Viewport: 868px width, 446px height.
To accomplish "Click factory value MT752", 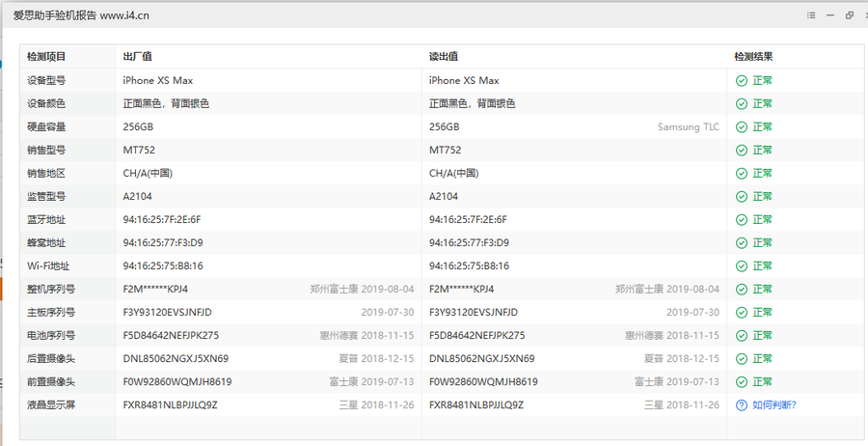I will pos(139,151).
